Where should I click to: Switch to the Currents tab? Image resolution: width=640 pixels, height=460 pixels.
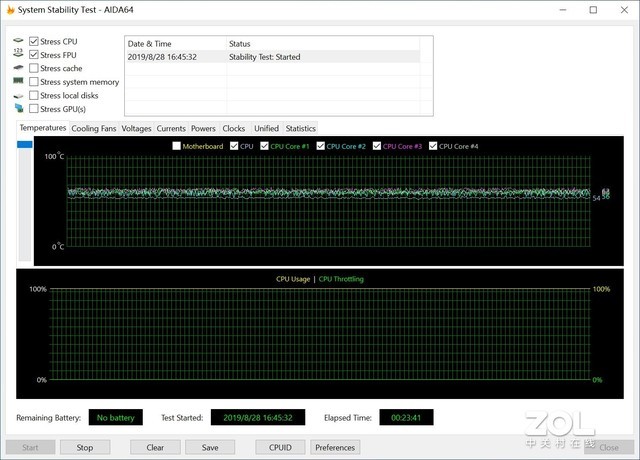pyautogui.click(x=171, y=129)
